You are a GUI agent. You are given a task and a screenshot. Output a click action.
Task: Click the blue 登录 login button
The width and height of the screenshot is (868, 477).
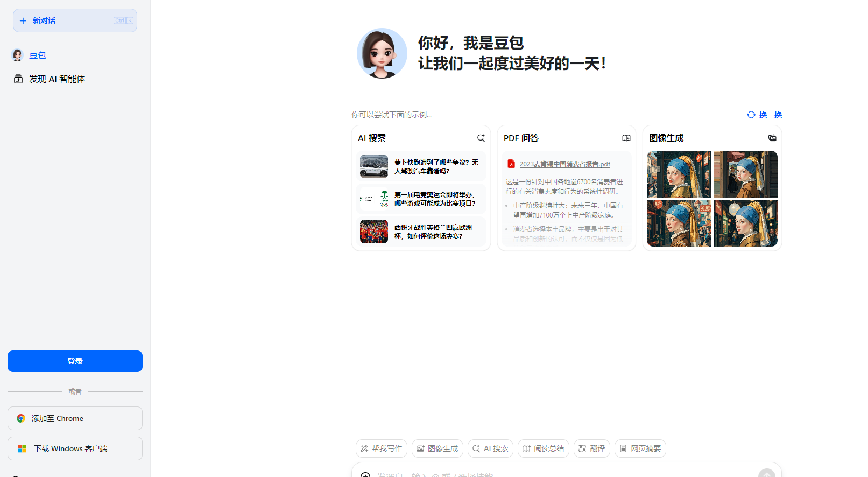pos(75,361)
